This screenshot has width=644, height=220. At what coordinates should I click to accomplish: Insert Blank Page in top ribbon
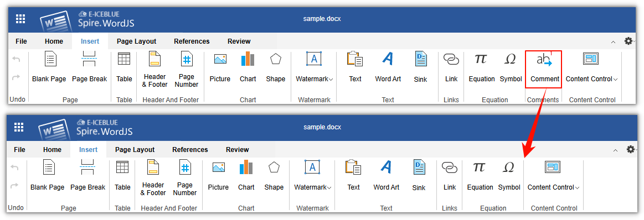(49, 67)
